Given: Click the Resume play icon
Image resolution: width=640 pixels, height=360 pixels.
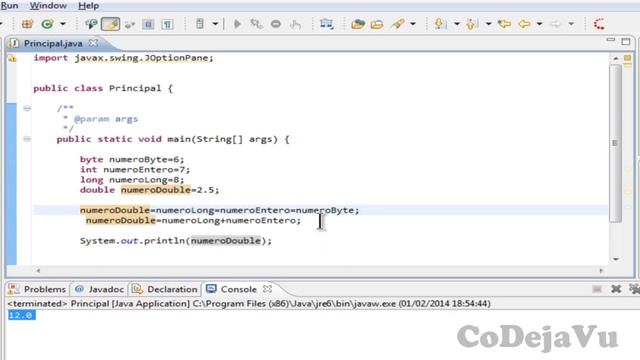Looking at the screenshot, I should 237,24.
